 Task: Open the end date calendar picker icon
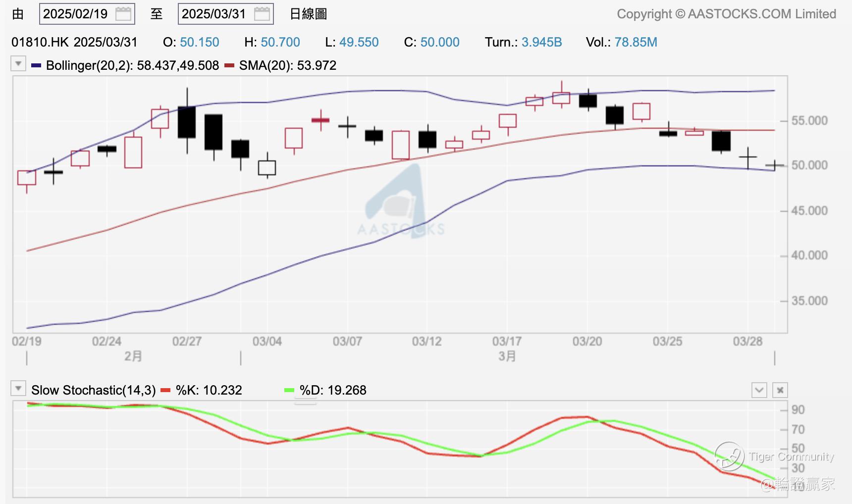(262, 14)
